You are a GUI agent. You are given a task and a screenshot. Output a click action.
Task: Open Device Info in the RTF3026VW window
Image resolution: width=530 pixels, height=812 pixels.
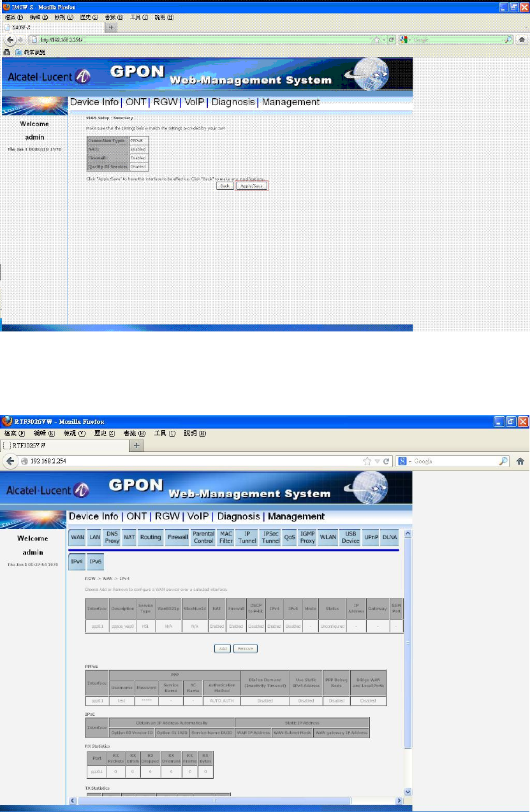click(93, 516)
